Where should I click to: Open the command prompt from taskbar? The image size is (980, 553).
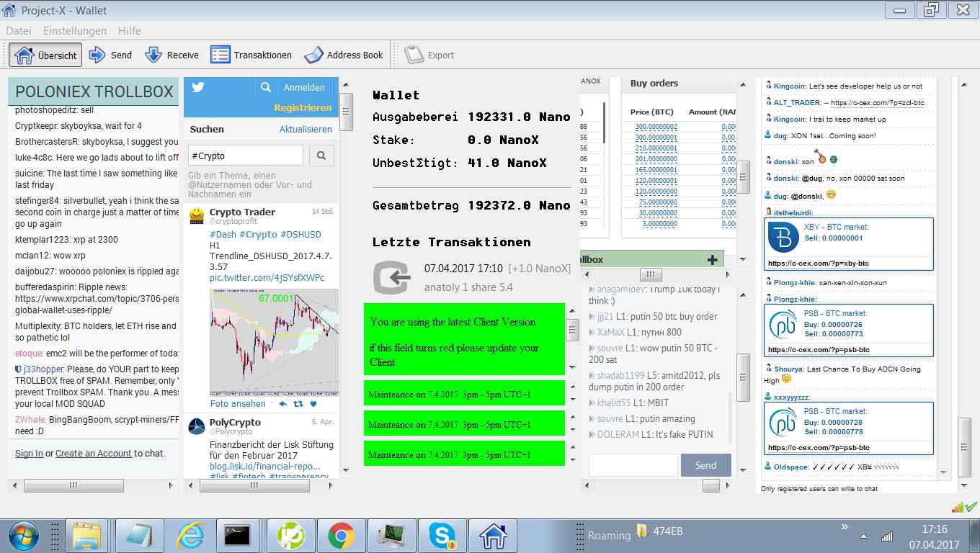click(x=237, y=536)
